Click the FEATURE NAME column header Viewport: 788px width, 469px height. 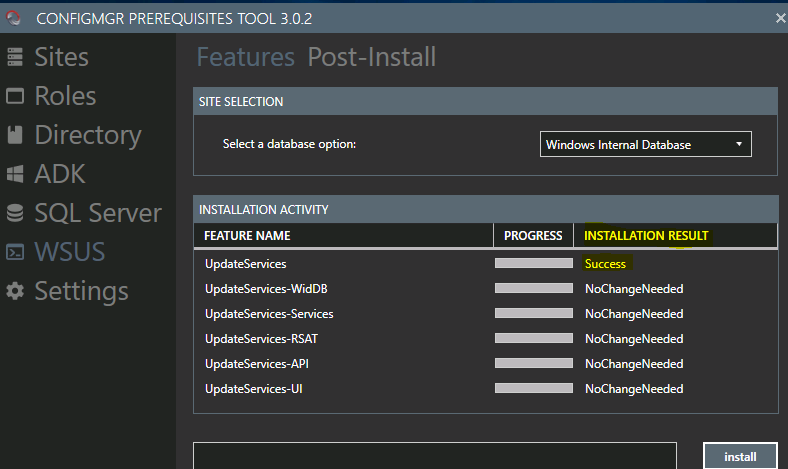tap(343, 236)
